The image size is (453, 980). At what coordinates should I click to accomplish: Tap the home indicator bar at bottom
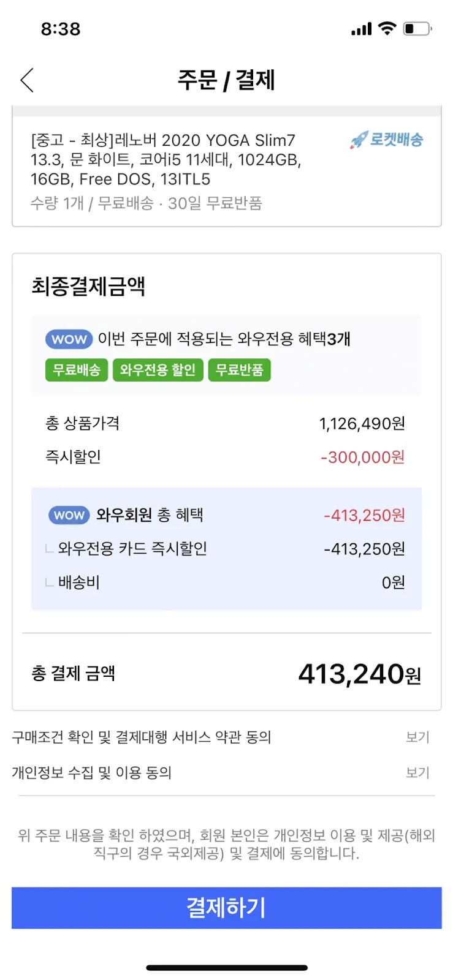pos(226,968)
